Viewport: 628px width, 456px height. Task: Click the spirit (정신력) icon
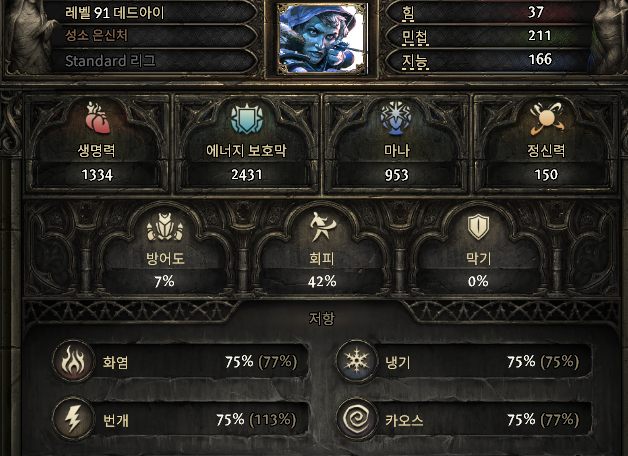tap(546, 118)
